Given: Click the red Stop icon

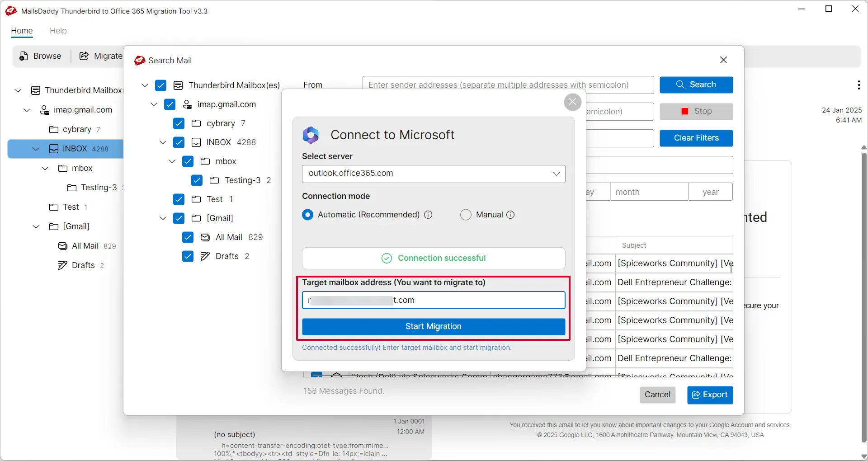Looking at the screenshot, I should [x=685, y=111].
